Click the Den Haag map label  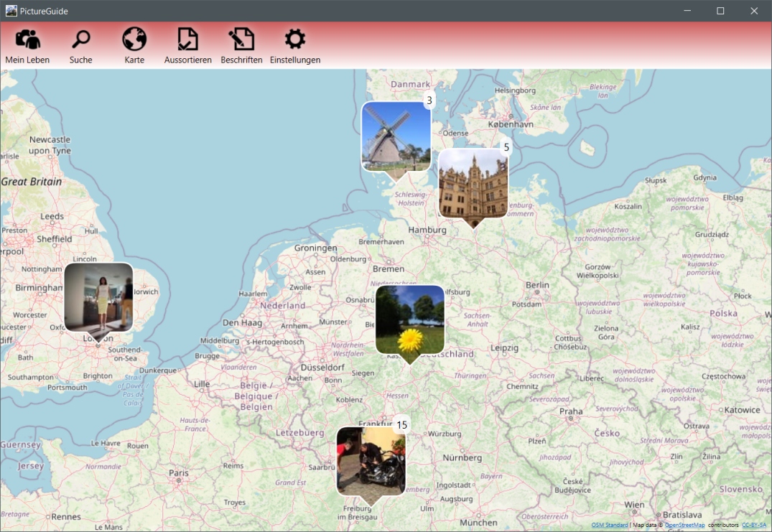pyautogui.click(x=242, y=323)
